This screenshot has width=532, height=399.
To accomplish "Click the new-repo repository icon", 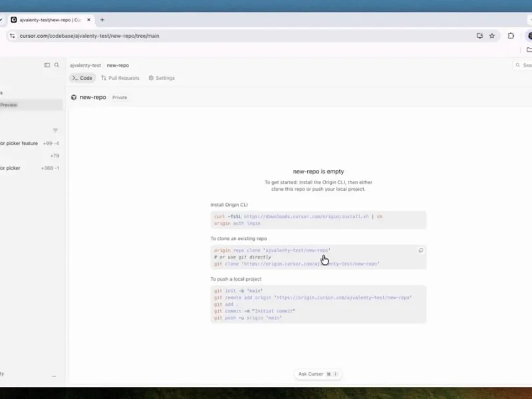I will pos(74,97).
